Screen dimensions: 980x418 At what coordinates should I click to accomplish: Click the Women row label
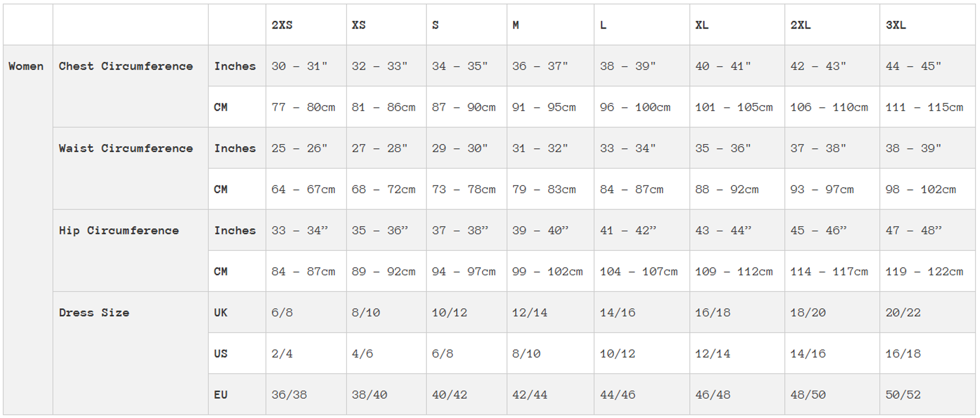(x=26, y=66)
